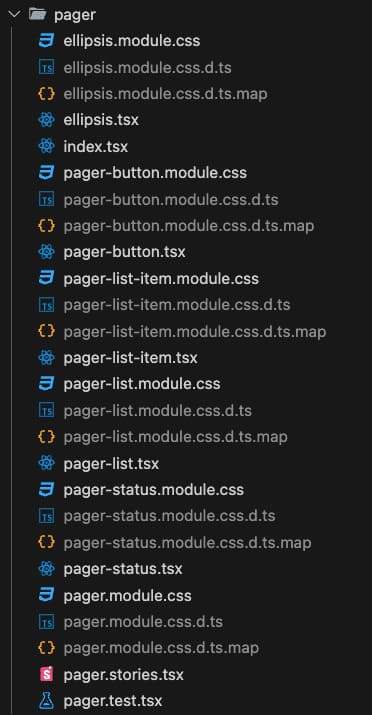Open pager-status.module.css.d.ts.map file
The image size is (372, 715).
187,543
